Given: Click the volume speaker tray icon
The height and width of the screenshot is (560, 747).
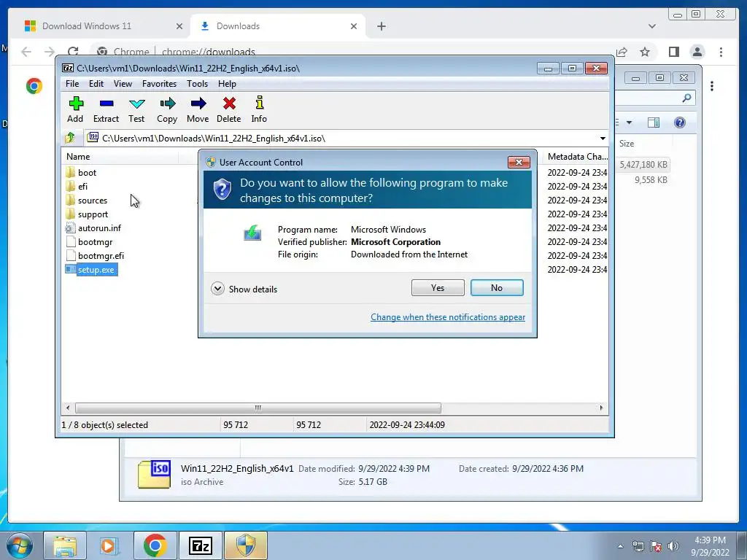Looking at the screenshot, I should [x=673, y=547].
